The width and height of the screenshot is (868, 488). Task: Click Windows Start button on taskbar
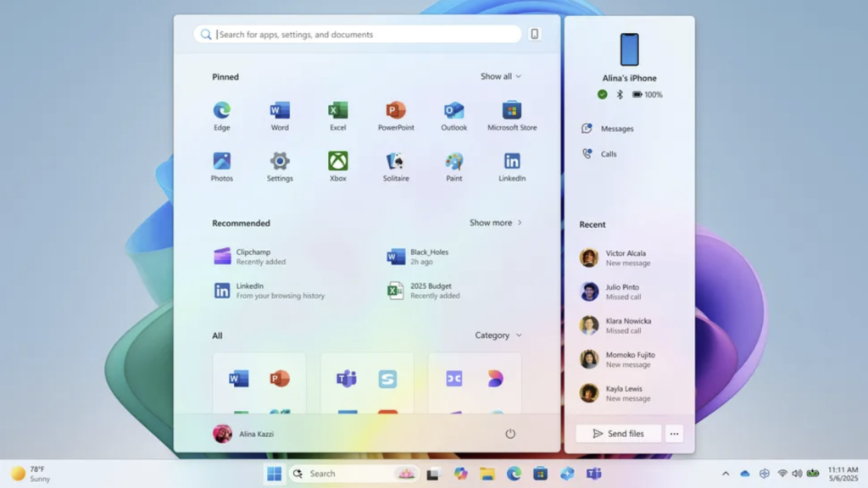pyautogui.click(x=274, y=474)
